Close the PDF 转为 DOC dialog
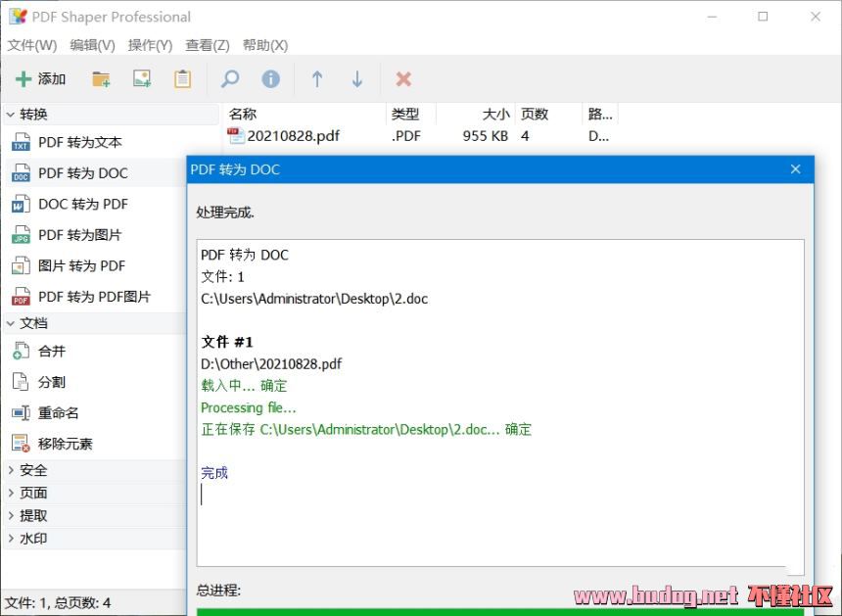 pos(796,169)
